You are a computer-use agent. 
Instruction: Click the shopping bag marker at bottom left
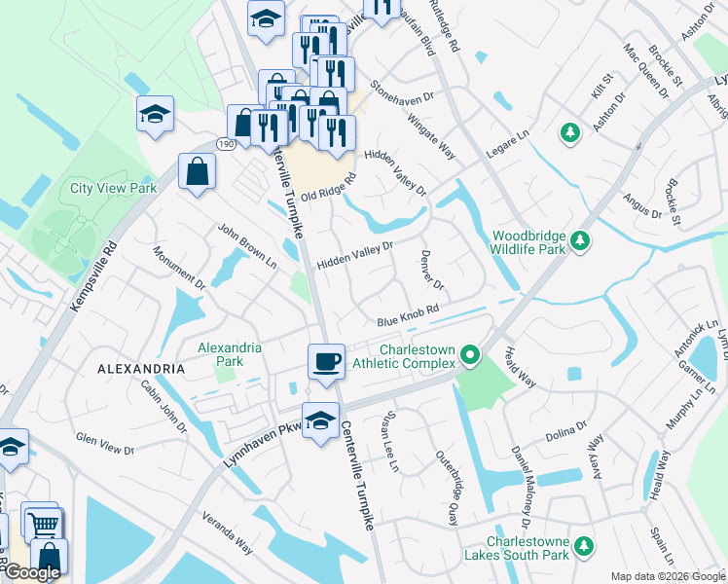(x=50, y=557)
